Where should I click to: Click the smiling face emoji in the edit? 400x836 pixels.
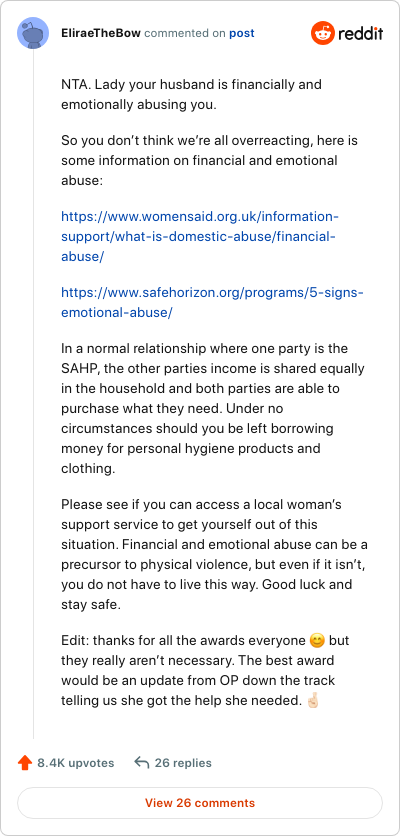(317, 640)
